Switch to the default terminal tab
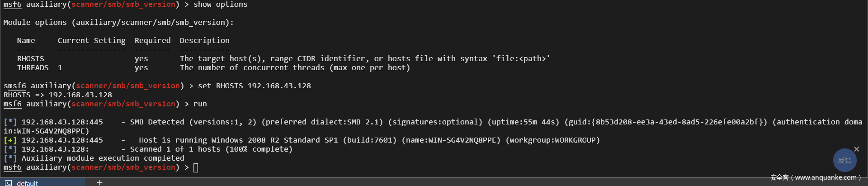The width and height of the screenshot is (868, 186). [x=27, y=183]
